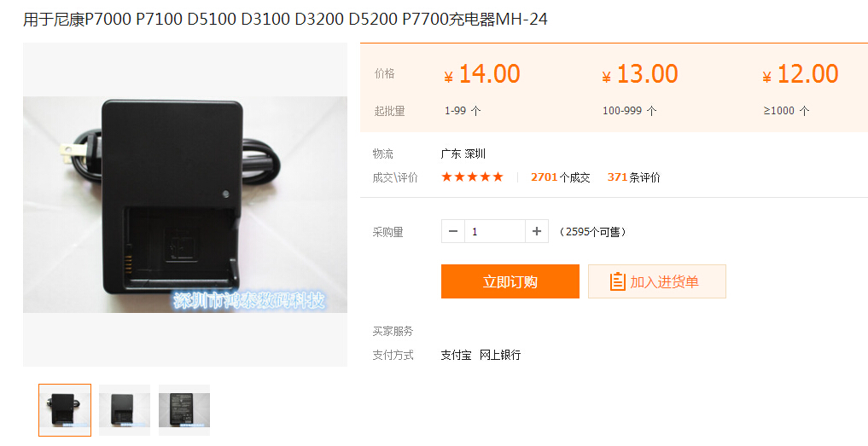This screenshot has width=868, height=446.
Task: Click the 网上银行 payment method
Action: click(x=500, y=355)
